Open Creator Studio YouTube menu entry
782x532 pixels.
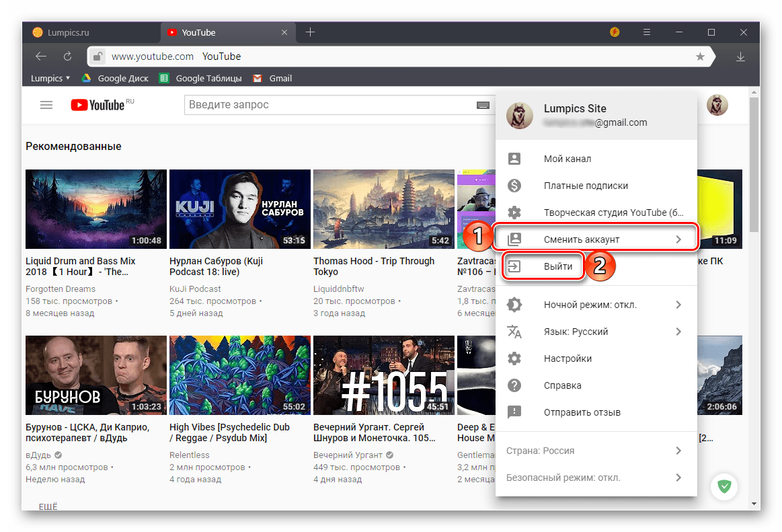(x=596, y=213)
